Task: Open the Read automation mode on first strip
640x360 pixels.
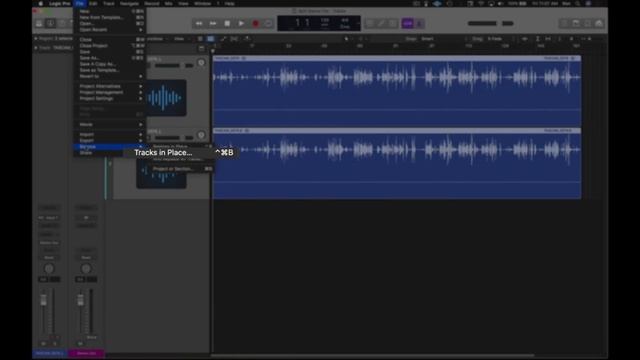Action: [49, 258]
